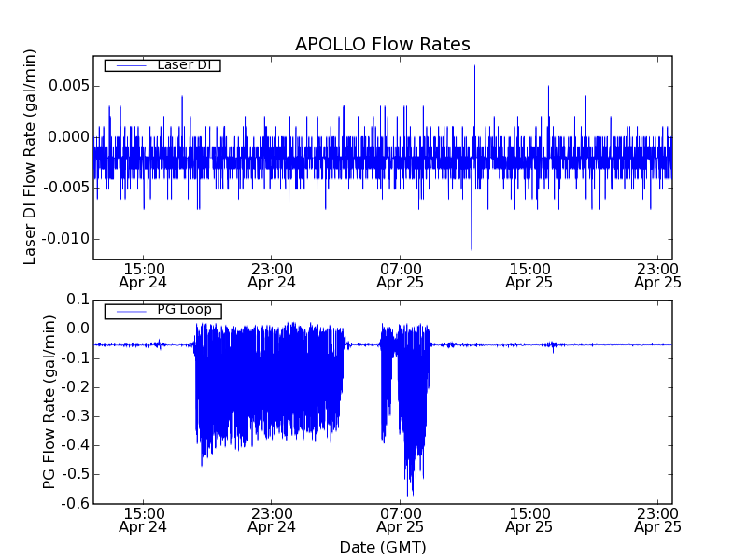Viewport: 747px width, 560px height.
Task: Click bottom plot's '15:00 Apr 25' tick label
Action: point(529,520)
